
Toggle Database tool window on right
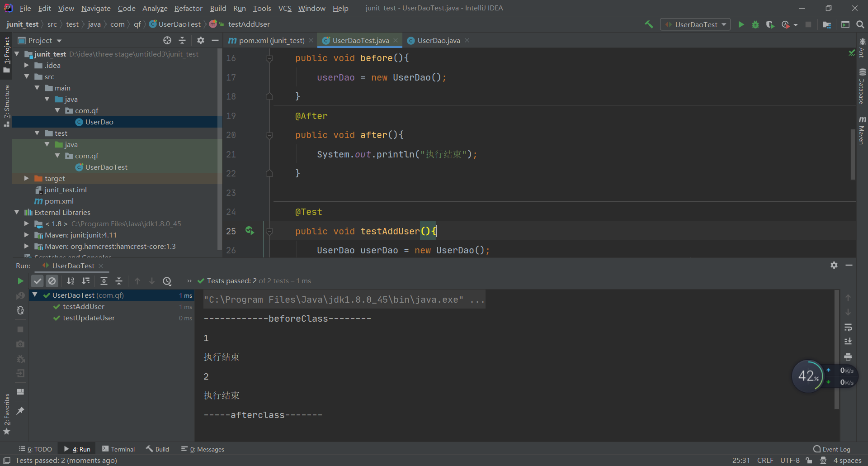862,86
